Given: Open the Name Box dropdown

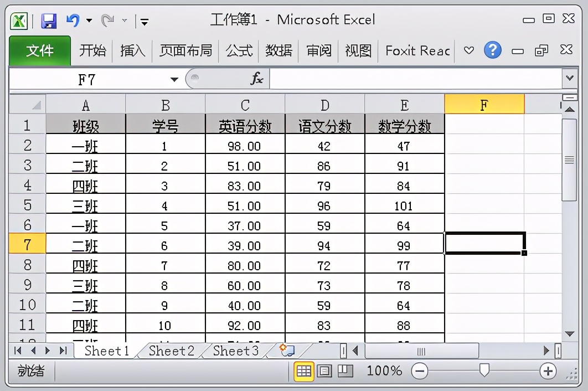Looking at the screenshot, I should tap(173, 78).
